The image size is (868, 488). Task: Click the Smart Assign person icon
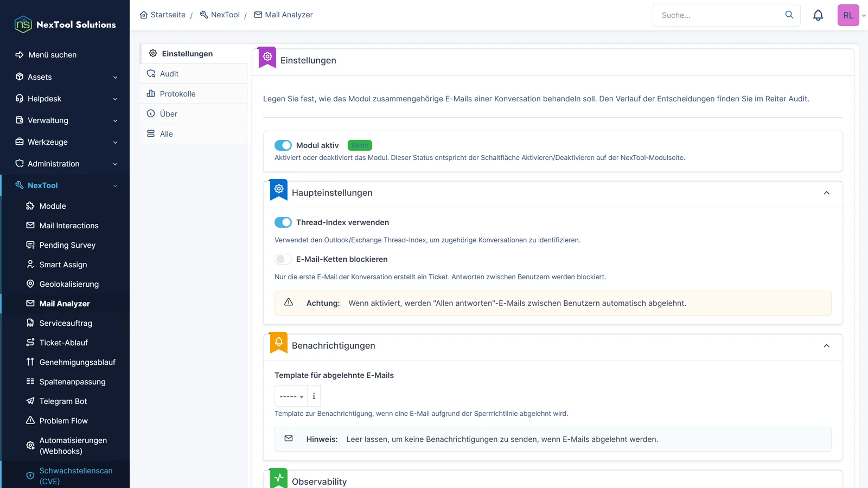pos(30,265)
